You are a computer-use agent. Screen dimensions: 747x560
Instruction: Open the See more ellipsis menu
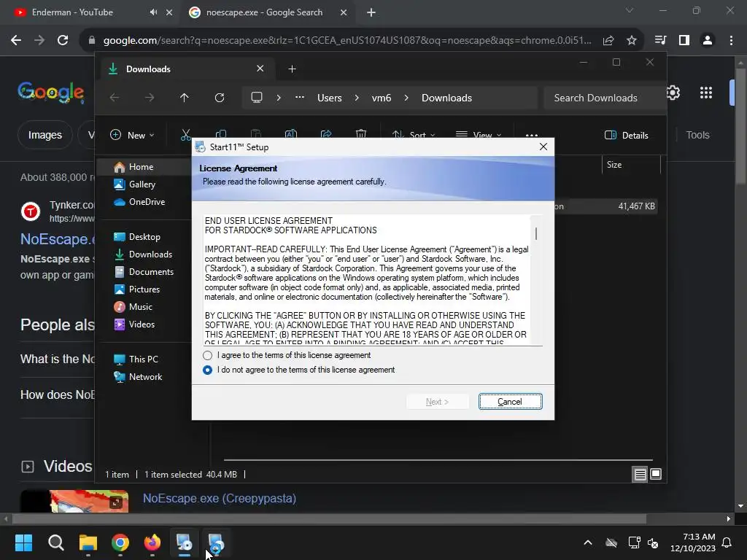pyautogui.click(x=532, y=135)
